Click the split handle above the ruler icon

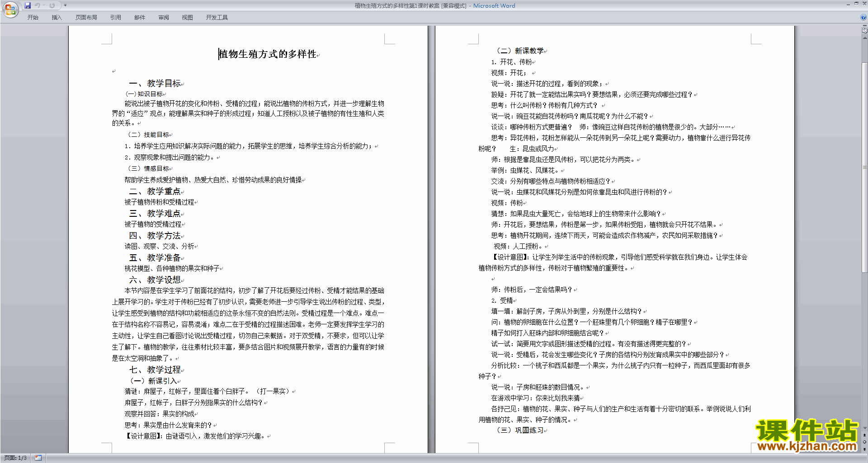click(x=865, y=26)
